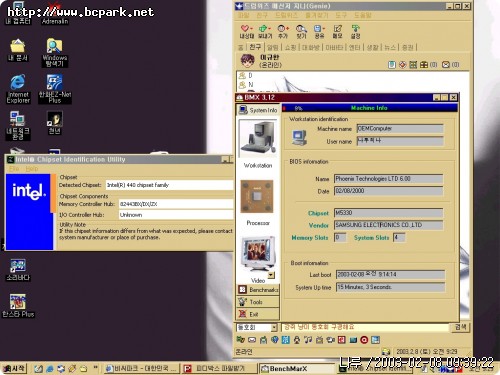Select the 쇼핑 tab in Genie
Image resolution: width=500 pixels, height=375 pixels.
(290, 47)
